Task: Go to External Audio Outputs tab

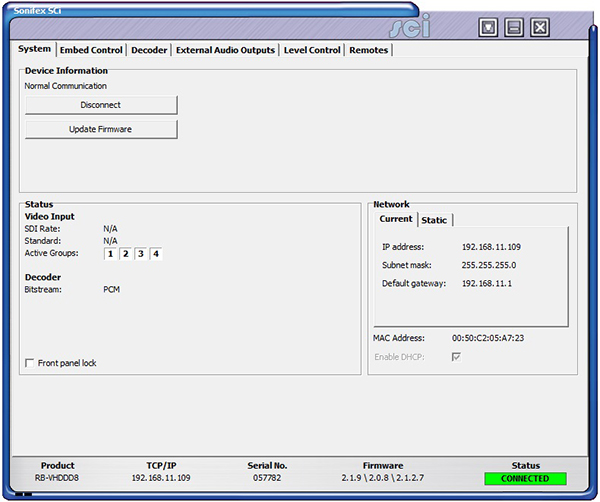Action: 225,50
